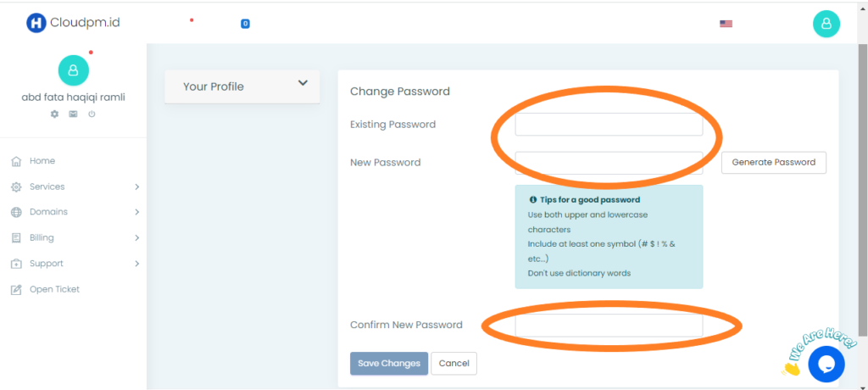
Task: Open the settings gear under the username
Action: (x=54, y=114)
